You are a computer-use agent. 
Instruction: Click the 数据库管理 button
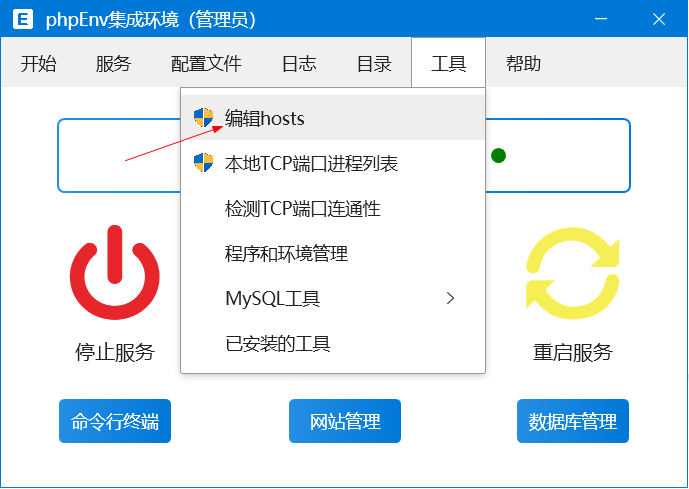pyautogui.click(x=573, y=421)
